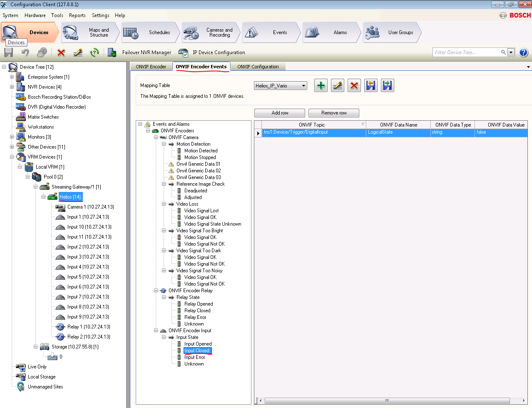Click the Failover NVR Manager icon

(x=112, y=52)
